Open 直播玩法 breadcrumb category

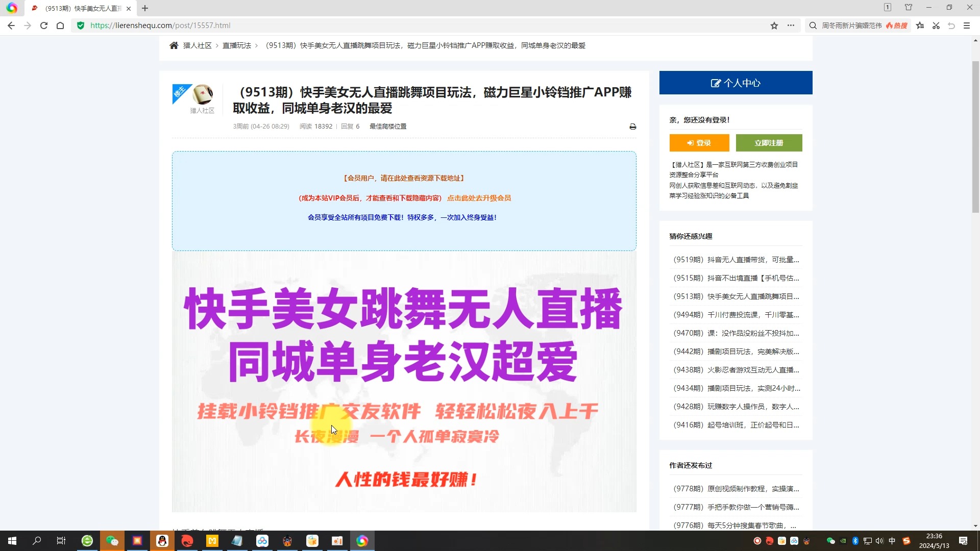[x=237, y=45]
